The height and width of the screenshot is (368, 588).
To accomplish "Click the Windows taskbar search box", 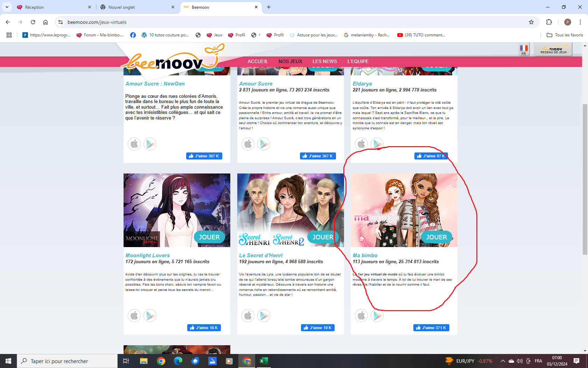I will (67, 361).
